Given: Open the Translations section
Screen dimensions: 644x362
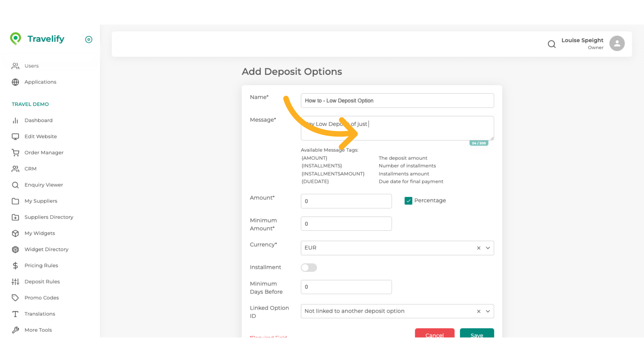Looking at the screenshot, I should click(x=40, y=314).
